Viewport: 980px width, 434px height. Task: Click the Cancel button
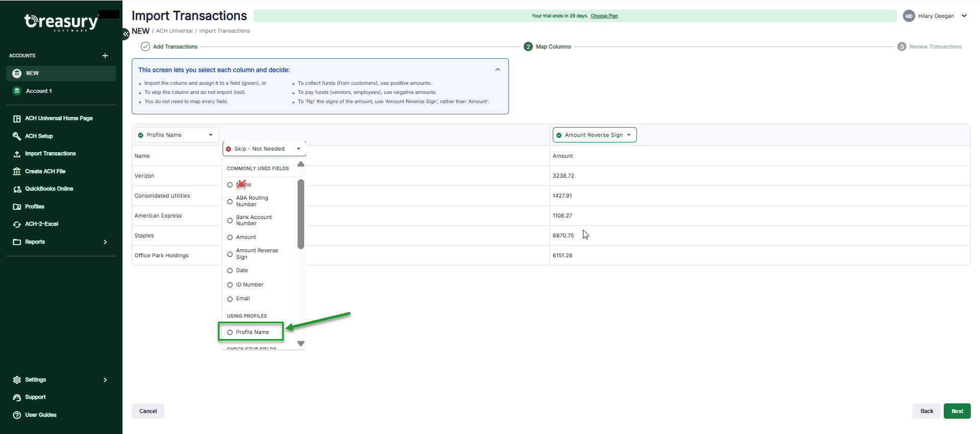pos(148,411)
